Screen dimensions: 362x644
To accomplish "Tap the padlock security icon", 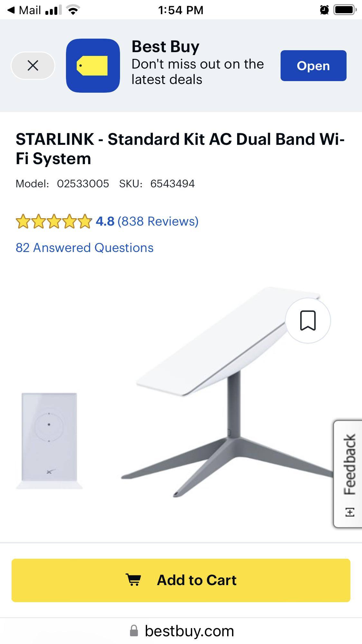I will (x=134, y=630).
